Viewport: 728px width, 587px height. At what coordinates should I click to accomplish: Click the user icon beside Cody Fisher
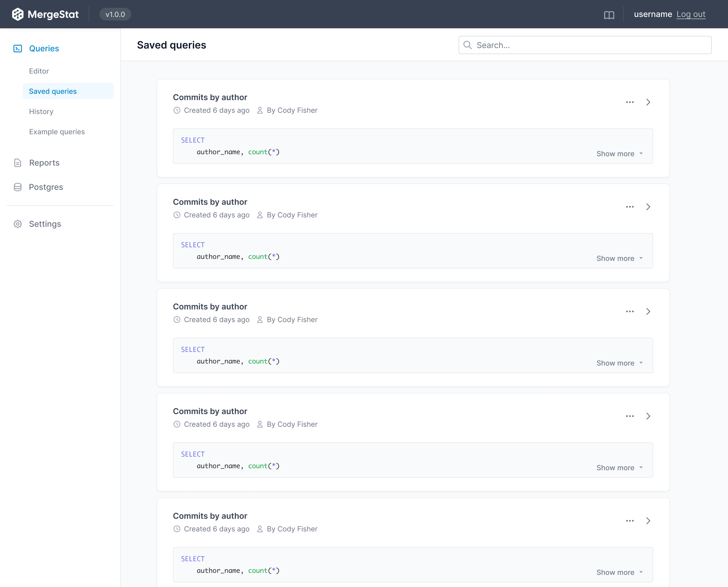click(260, 110)
